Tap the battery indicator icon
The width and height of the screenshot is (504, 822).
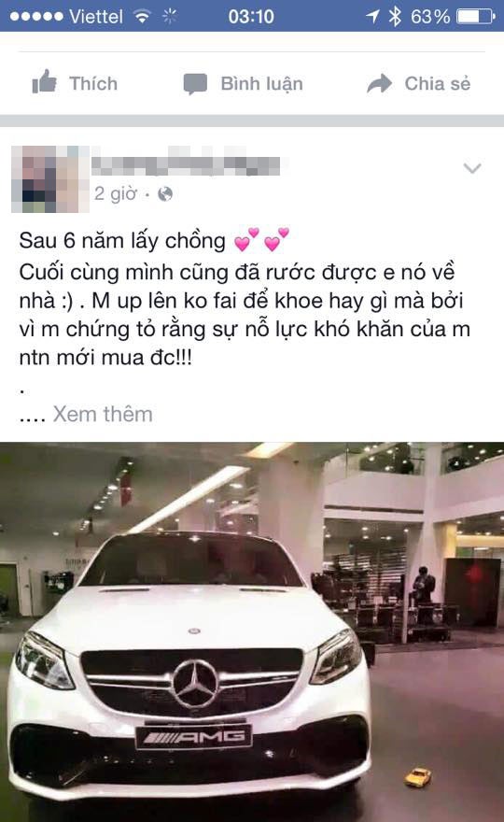click(476, 16)
